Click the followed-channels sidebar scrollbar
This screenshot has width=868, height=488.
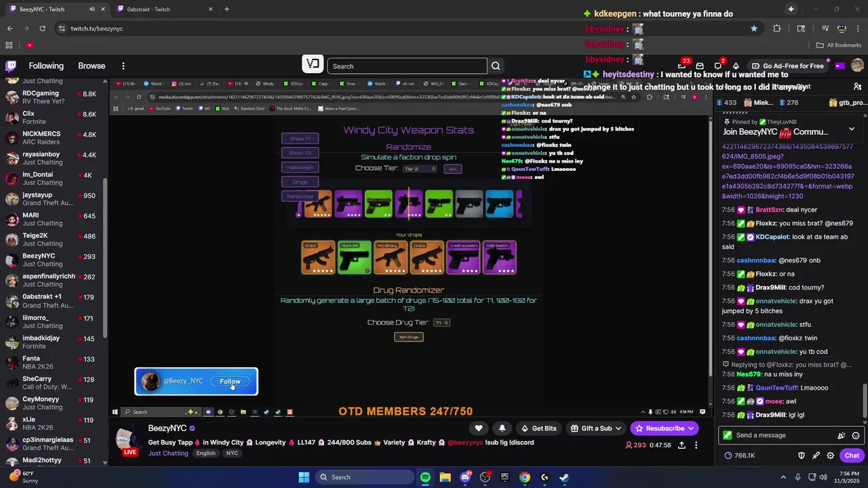coord(105,258)
